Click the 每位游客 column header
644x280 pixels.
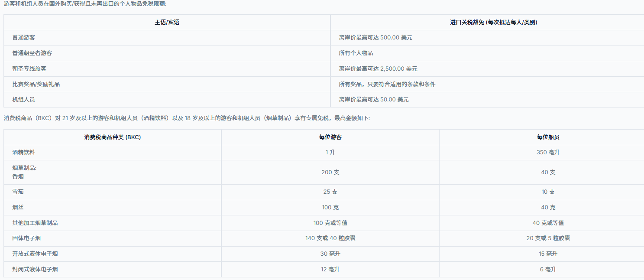click(330, 137)
